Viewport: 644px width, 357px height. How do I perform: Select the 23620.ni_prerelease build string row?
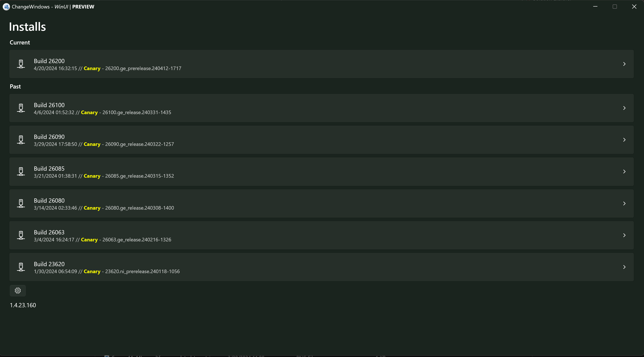[142, 271]
